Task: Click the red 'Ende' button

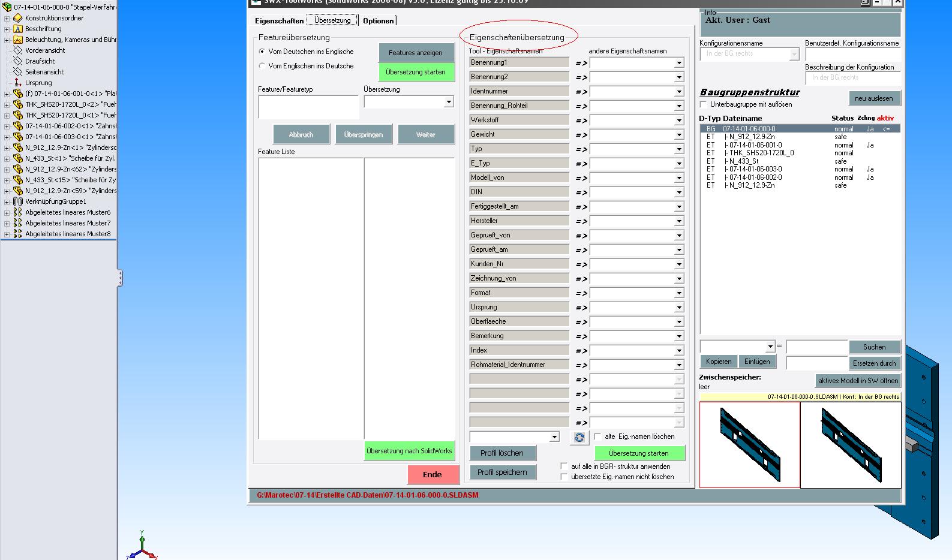Action: [433, 474]
